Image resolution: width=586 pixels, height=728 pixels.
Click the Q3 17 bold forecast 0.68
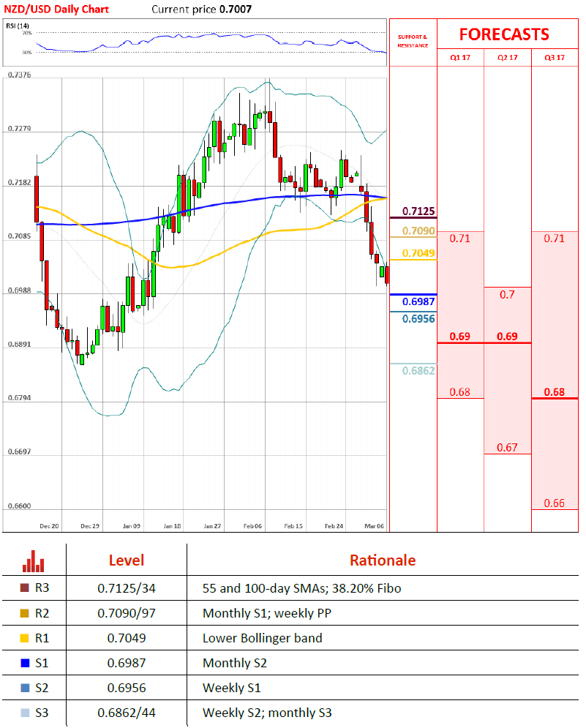click(555, 392)
